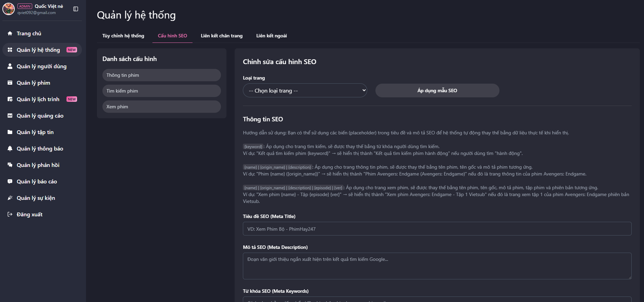Open the Chọn loại trang dropdown
The width and height of the screenshot is (644, 302).
click(305, 90)
